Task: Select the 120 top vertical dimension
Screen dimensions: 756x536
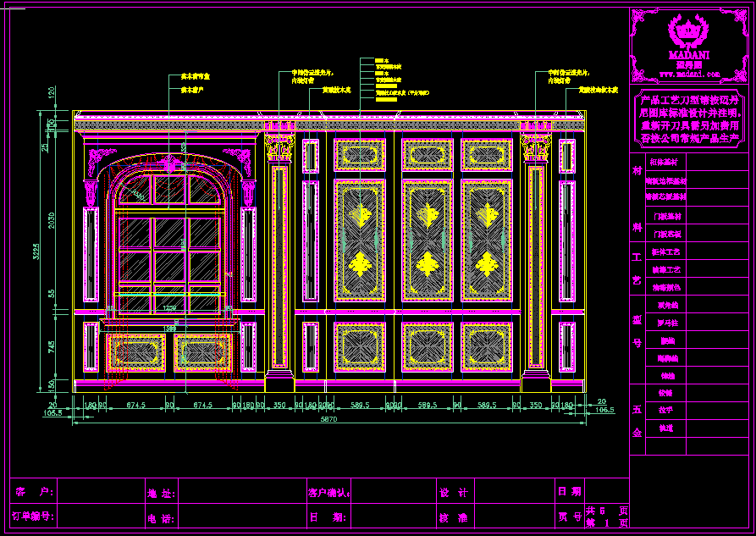Action: pos(52,92)
